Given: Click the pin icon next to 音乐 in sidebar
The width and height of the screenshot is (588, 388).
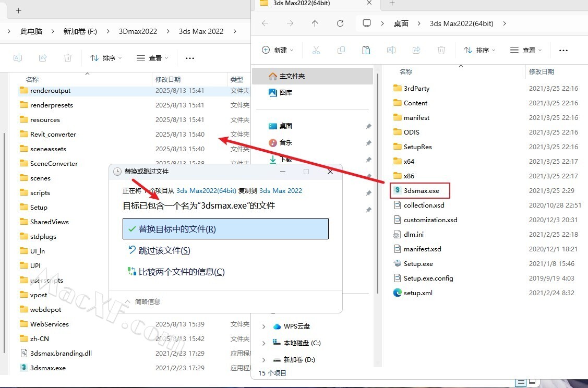Looking at the screenshot, I should (369, 143).
